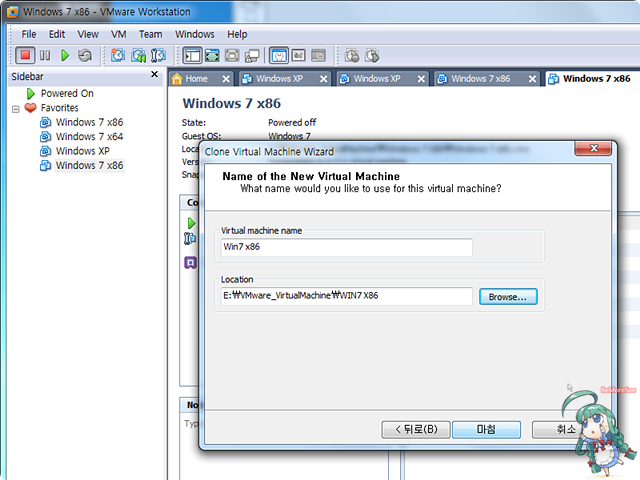Click the Capture Movie toolbar icon
The height and width of the screenshot is (480, 640).
[x=372, y=55]
